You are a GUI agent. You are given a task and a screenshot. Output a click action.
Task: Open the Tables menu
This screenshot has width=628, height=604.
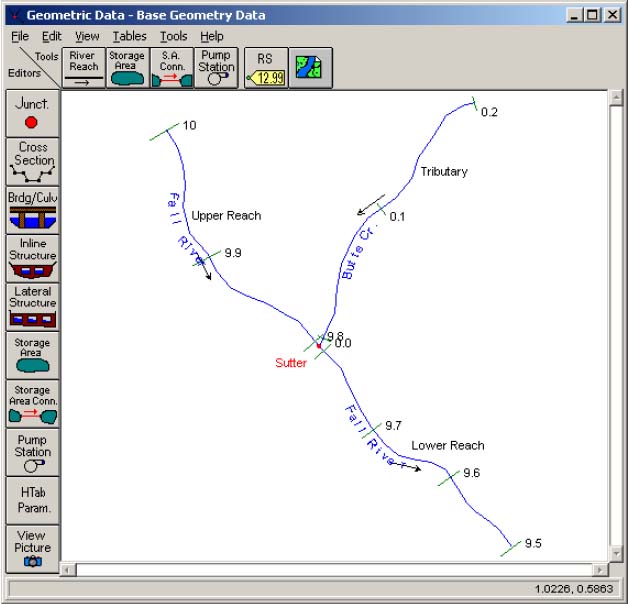(129, 36)
